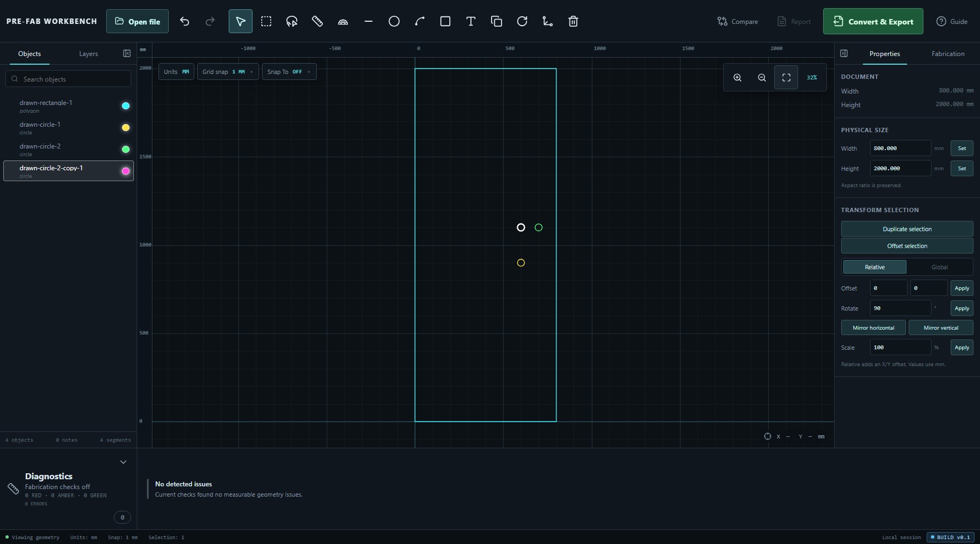Open the Grid snap dropdown

[x=228, y=72]
